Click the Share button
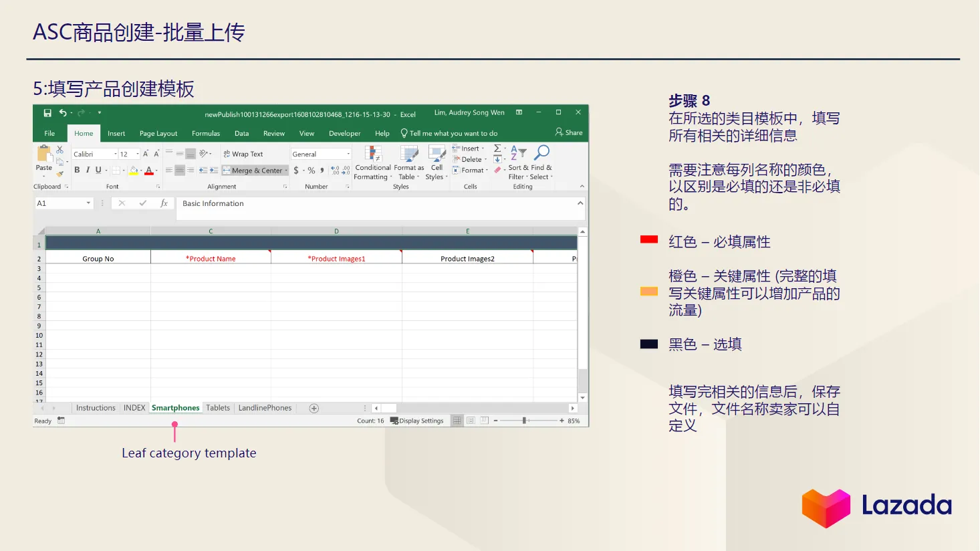Image resolution: width=980 pixels, height=551 pixels. click(569, 132)
